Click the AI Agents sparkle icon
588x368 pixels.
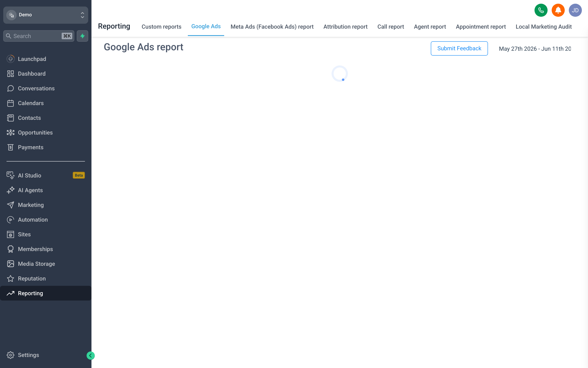(x=10, y=190)
